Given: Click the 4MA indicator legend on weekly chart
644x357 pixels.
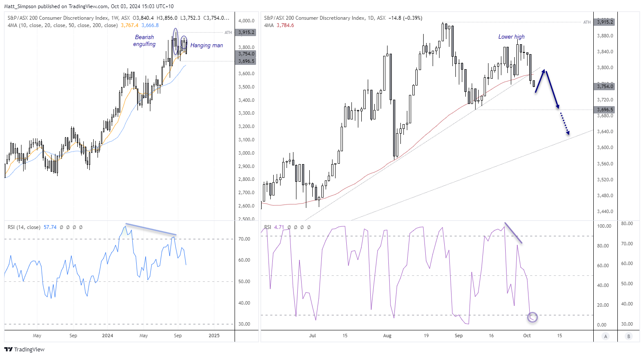Looking at the screenshot, I should (x=62, y=25).
